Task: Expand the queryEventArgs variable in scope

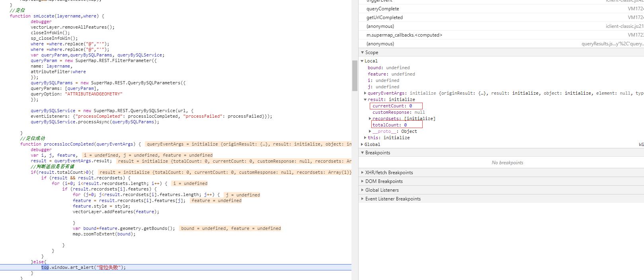Action: [x=365, y=93]
